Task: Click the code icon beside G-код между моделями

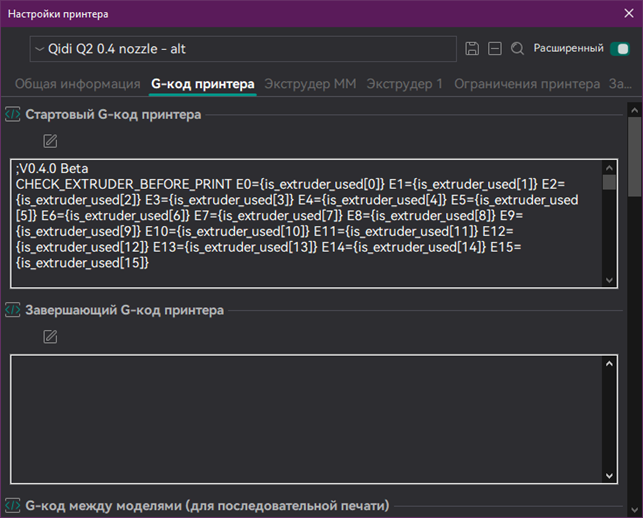Action: click(x=13, y=505)
